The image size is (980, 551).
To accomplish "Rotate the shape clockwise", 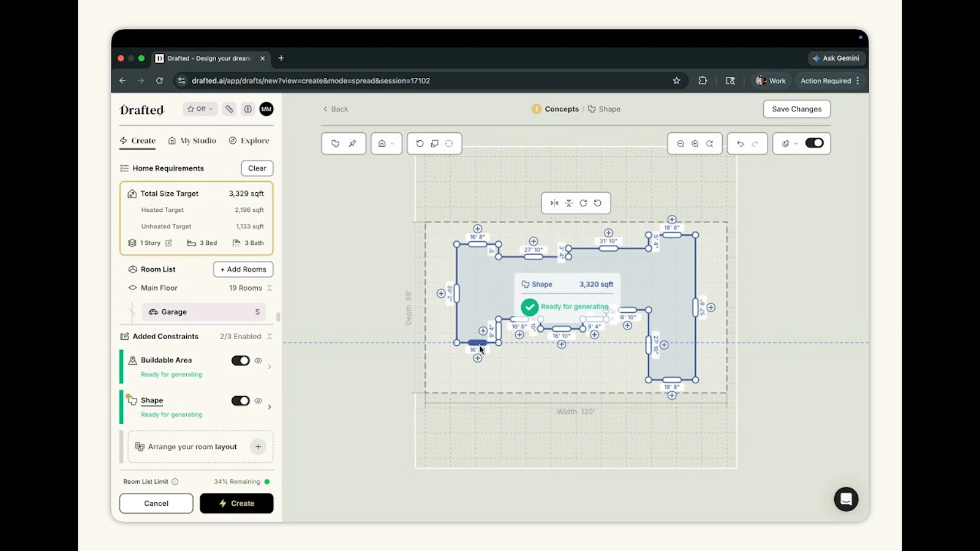I will [x=583, y=203].
